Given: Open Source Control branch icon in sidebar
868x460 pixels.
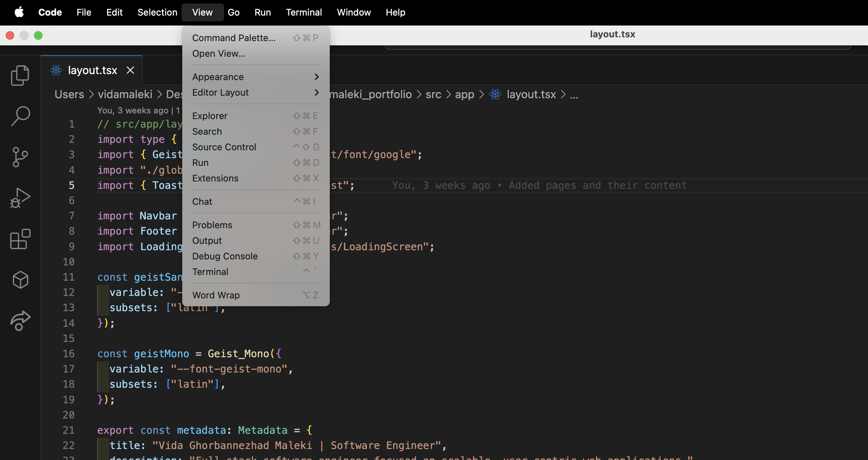Looking at the screenshot, I should tap(20, 157).
